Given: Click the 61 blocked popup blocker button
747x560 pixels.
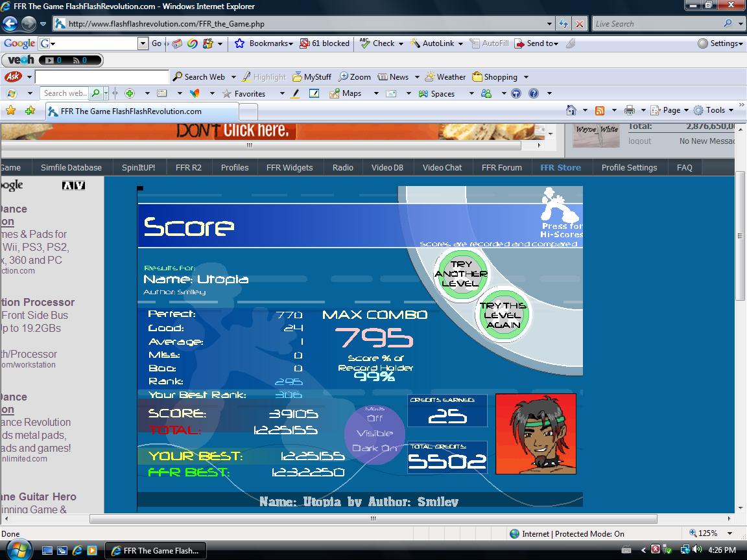Looking at the screenshot, I should [x=324, y=43].
